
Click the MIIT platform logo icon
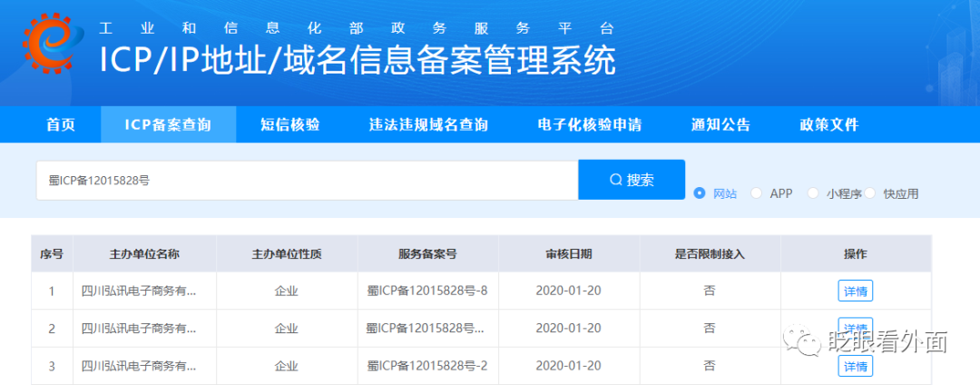54,44
